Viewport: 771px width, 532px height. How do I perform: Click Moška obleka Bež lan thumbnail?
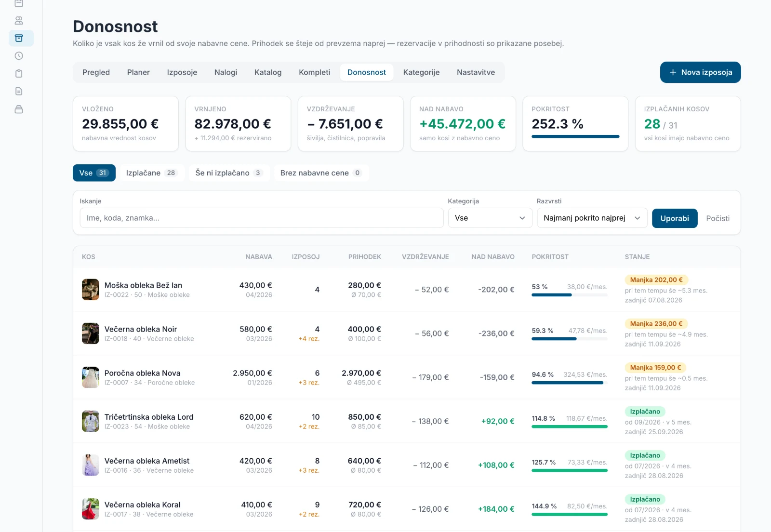pos(91,290)
